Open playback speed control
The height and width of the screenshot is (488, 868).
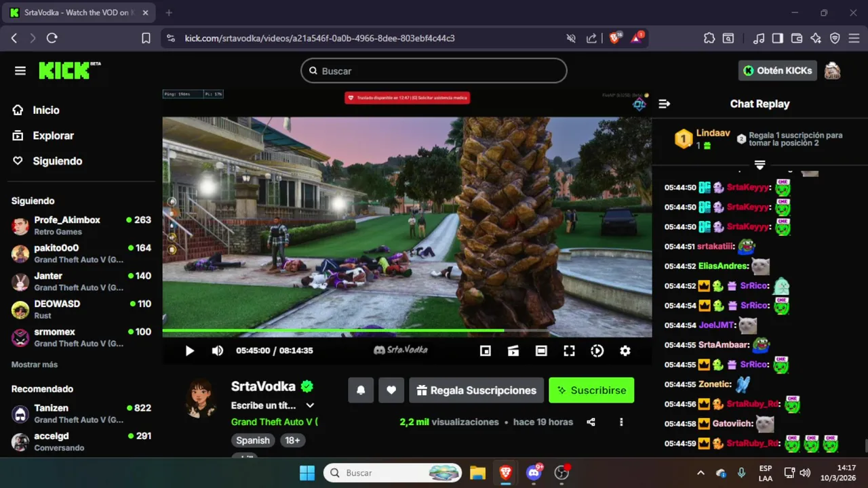(x=597, y=350)
